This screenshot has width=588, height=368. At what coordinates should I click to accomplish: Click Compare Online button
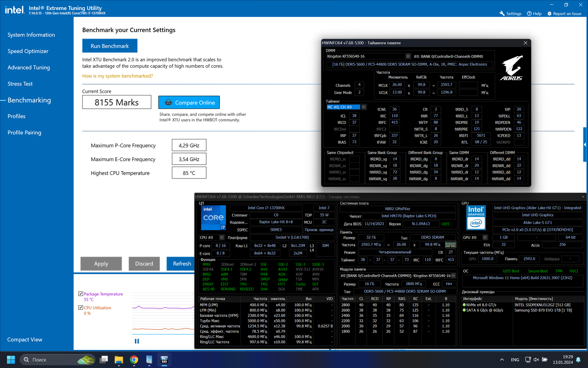(189, 102)
